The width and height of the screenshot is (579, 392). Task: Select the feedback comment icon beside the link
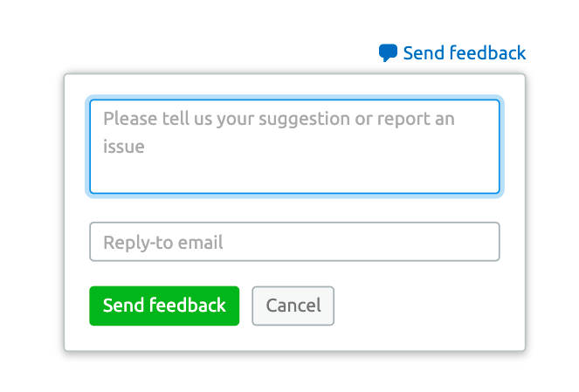click(x=388, y=53)
